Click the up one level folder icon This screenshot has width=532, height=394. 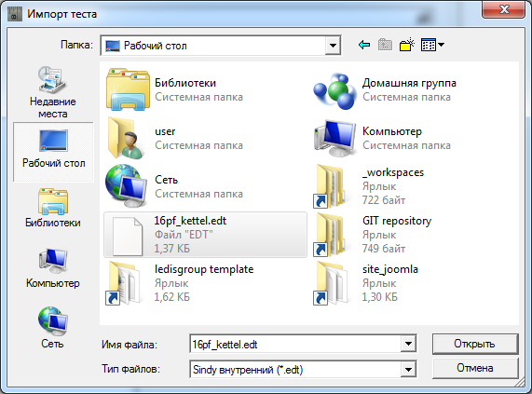385,45
